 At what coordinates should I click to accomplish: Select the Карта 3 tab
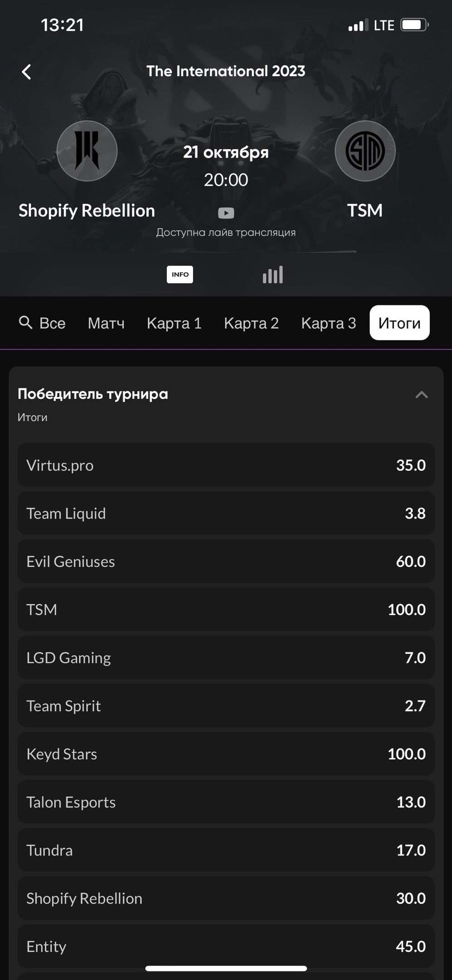coord(329,323)
